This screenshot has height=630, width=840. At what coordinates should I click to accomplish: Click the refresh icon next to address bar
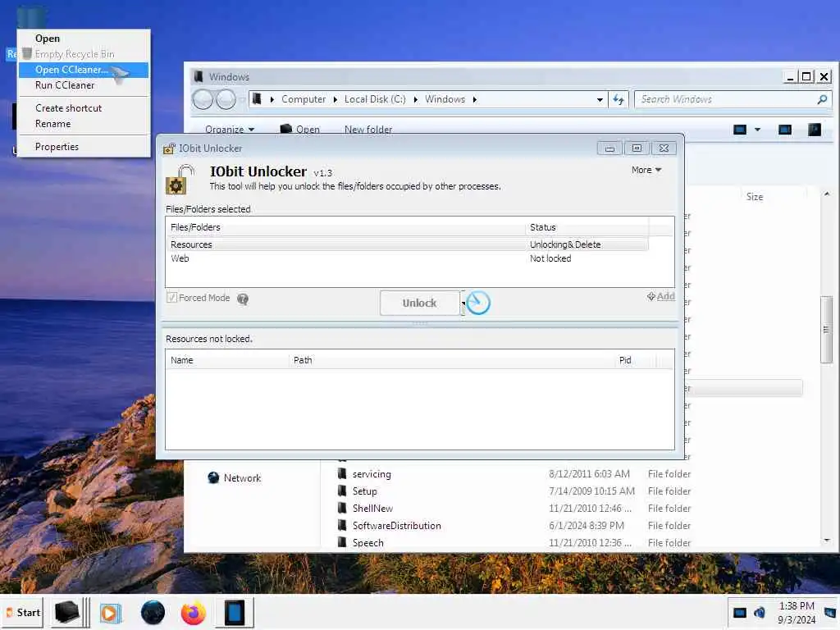pos(619,99)
